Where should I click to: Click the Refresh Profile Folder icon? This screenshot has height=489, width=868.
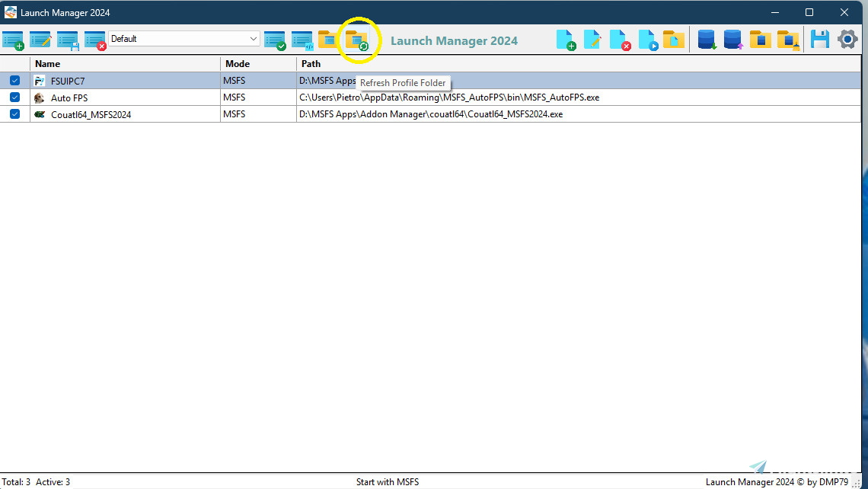tap(357, 40)
